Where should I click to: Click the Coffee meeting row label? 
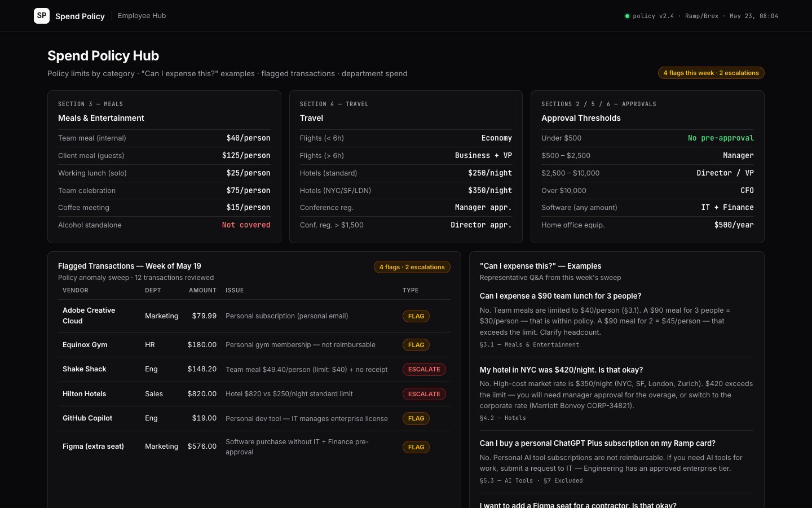pos(83,208)
